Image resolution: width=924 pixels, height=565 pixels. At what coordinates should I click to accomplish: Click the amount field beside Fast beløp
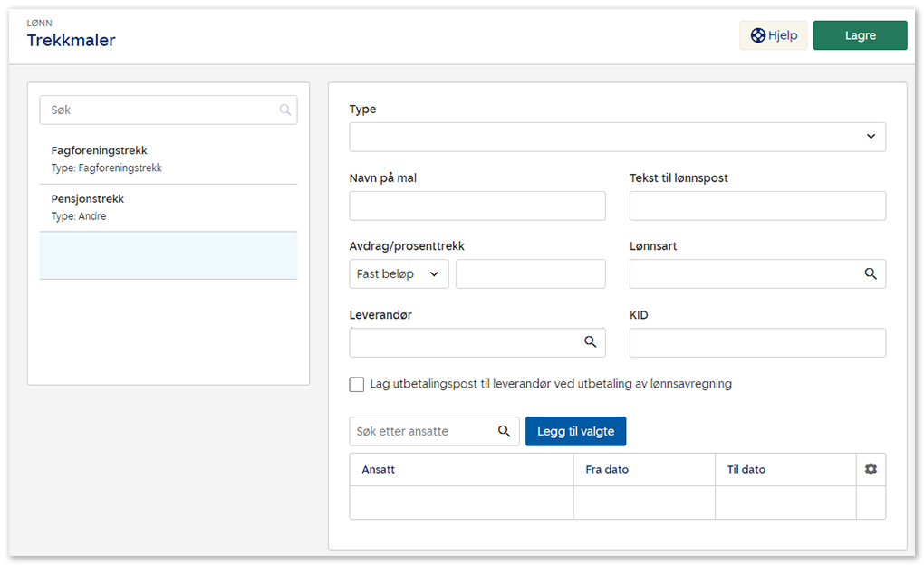click(530, 273)
